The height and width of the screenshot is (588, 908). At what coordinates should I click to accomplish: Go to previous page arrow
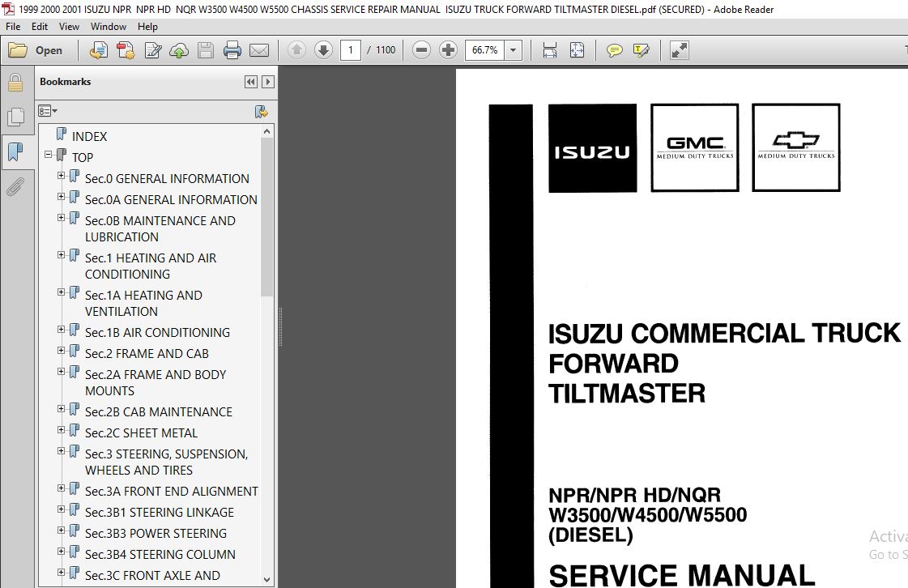tap(296, 50)
